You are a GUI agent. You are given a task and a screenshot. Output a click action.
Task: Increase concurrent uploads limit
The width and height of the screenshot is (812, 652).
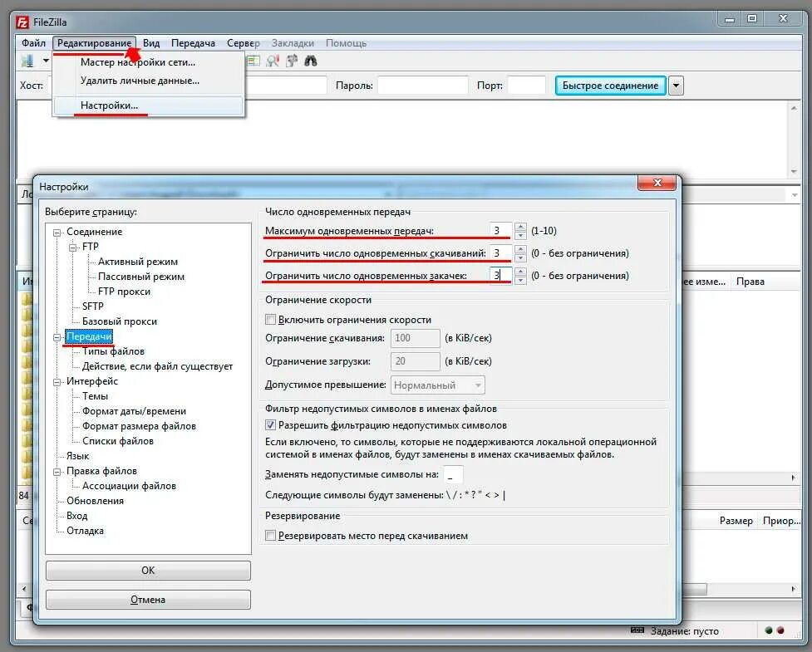click(521, 271)
